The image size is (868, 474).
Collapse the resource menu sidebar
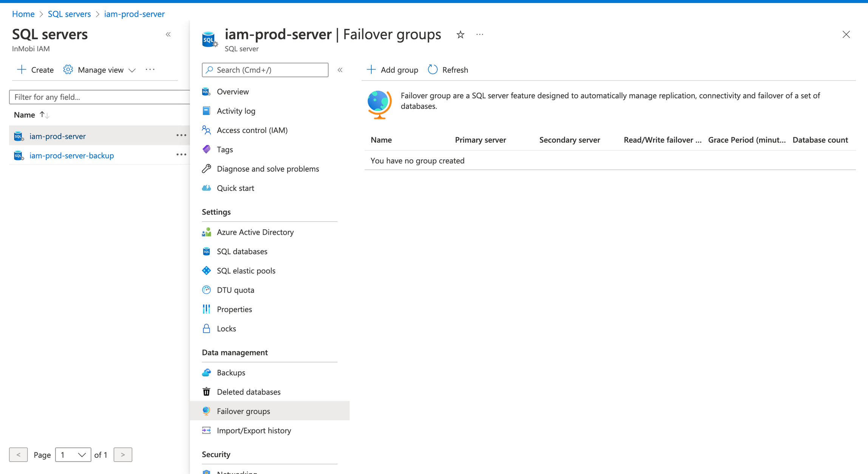[340, 70]
